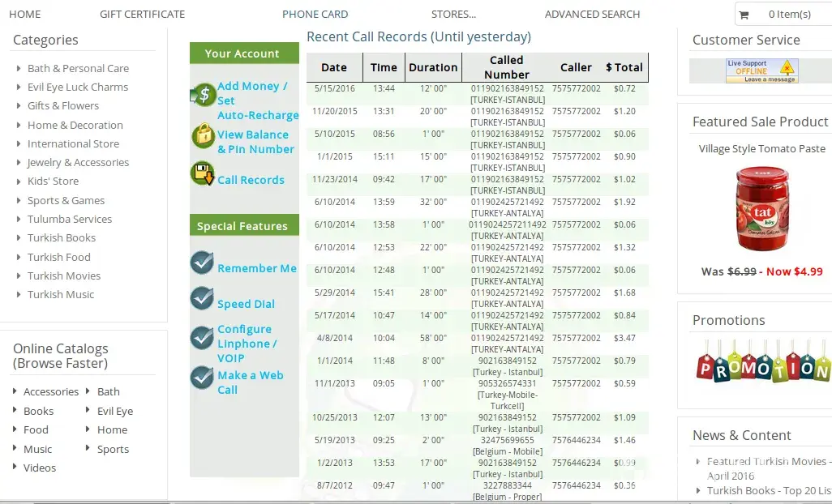Click the Make a Web Call icon
Screen dimensions: 832x504
coord(202,378)
